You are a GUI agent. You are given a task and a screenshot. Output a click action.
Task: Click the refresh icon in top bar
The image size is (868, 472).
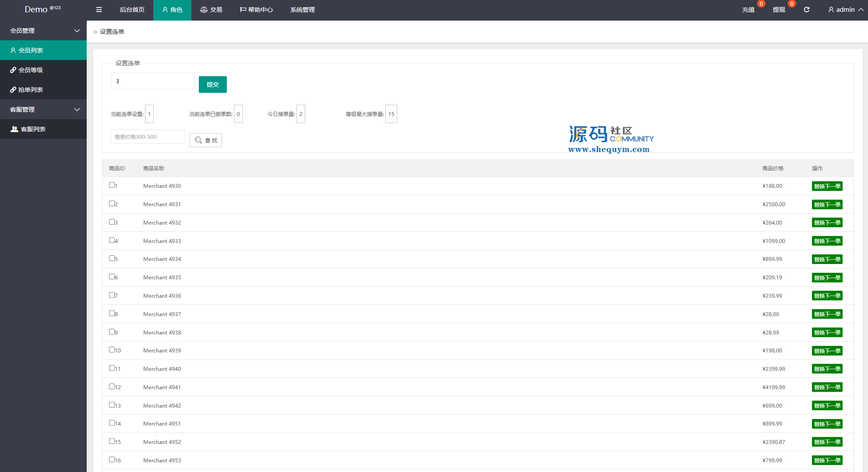[x=806, y=10]
